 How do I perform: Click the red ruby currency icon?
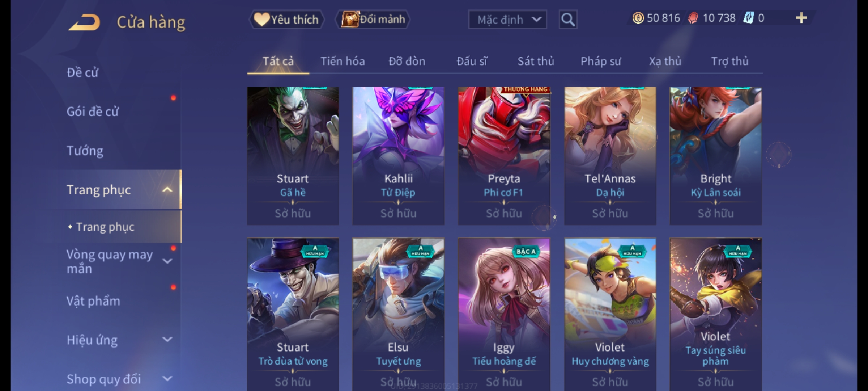[693, 18]
